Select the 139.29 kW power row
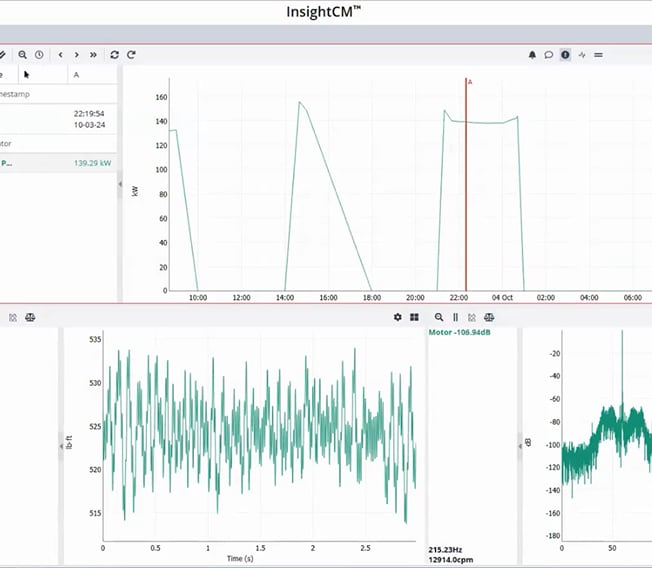652x568 pixels. click(x=58, y=162)
